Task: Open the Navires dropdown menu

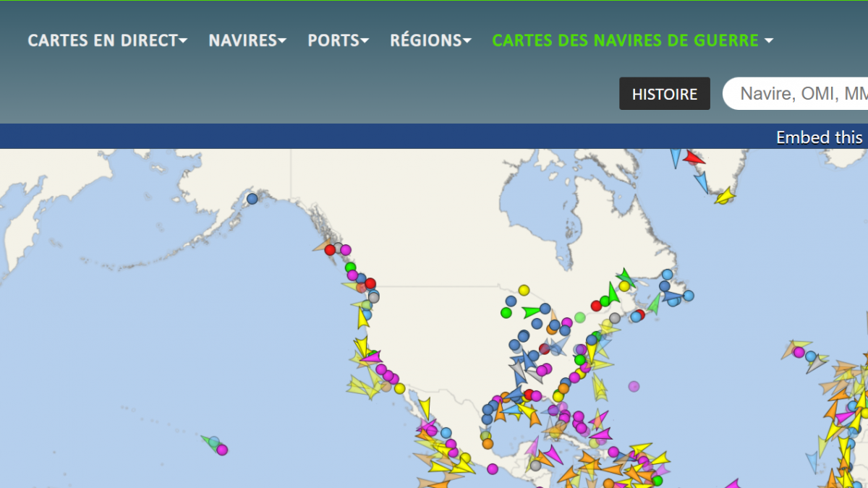Action: (x=247, y=40)
